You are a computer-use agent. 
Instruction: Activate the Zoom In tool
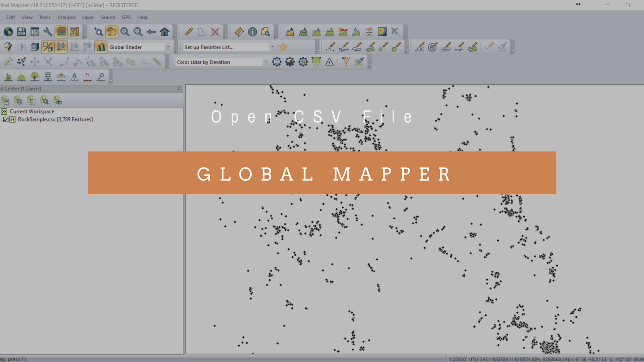(x=124, y=31)
